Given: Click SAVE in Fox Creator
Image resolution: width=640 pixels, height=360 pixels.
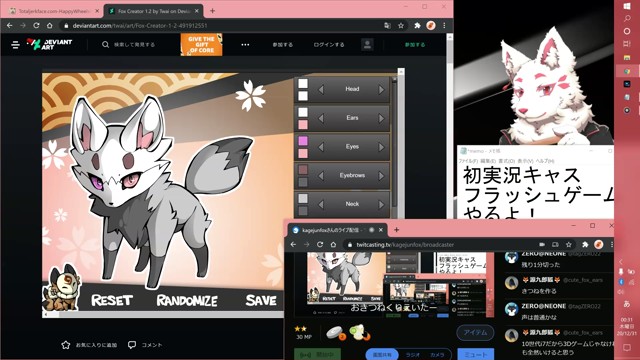Looking at the screenshot, I should 261,300.
